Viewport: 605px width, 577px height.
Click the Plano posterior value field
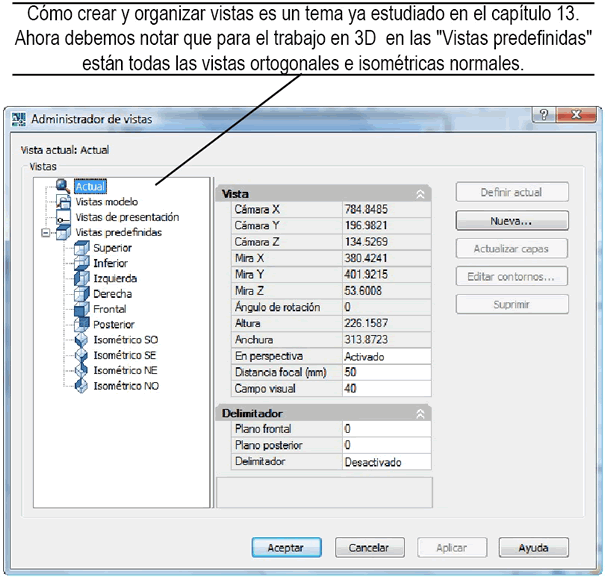[x=387, y=445]
